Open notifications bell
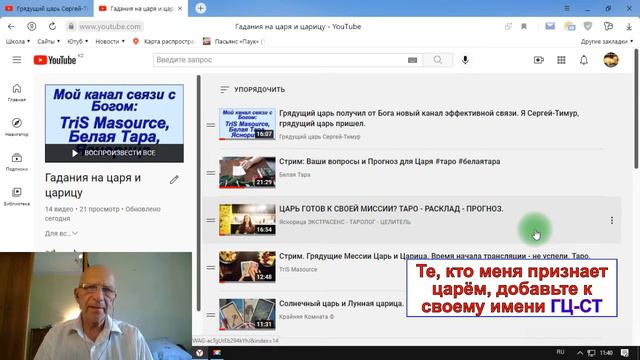Image resolution: width=640 pixels, height=360 pixels. pyautogui.click(x=584, y=60)
